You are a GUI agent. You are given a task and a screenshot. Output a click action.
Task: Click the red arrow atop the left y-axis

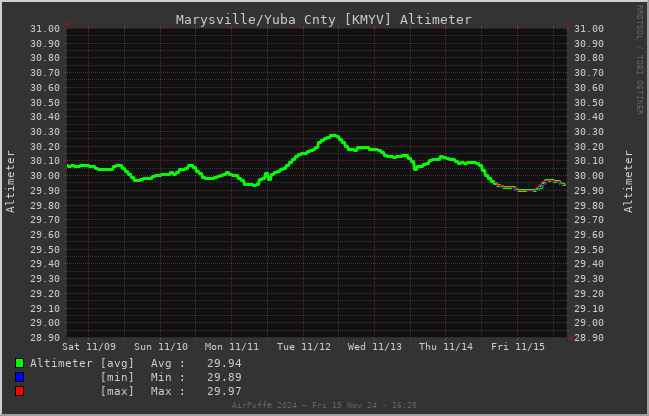click(x=67, y=24)
